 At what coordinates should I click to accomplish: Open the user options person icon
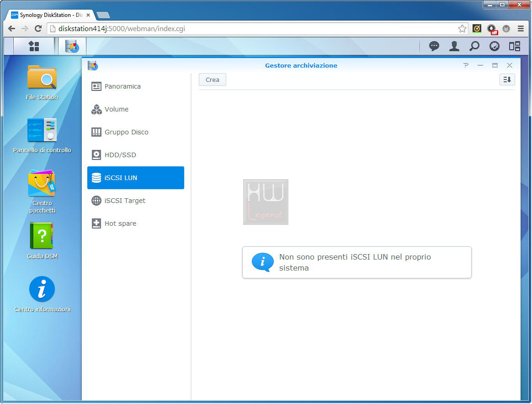pyautogui.click(x=454, y=46)
